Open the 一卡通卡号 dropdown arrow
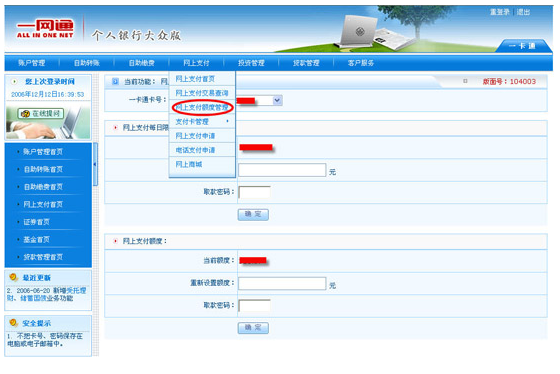 (x=277, y=100)
